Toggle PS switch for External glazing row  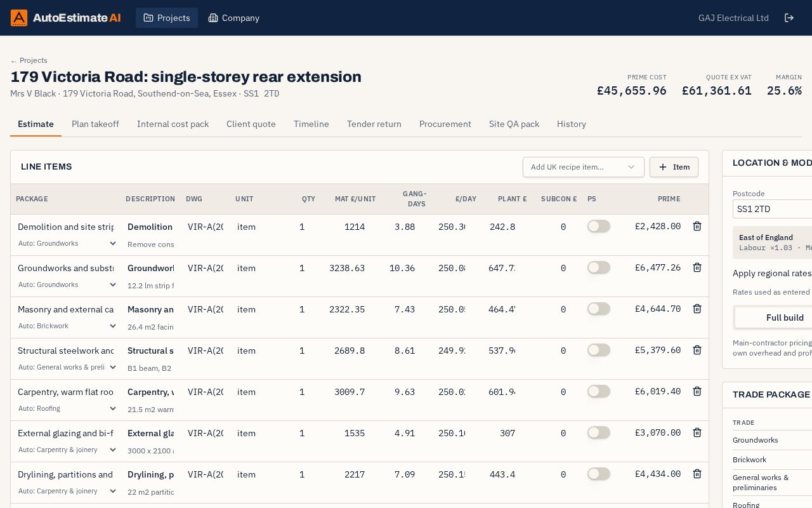click(x=599, y=432)
